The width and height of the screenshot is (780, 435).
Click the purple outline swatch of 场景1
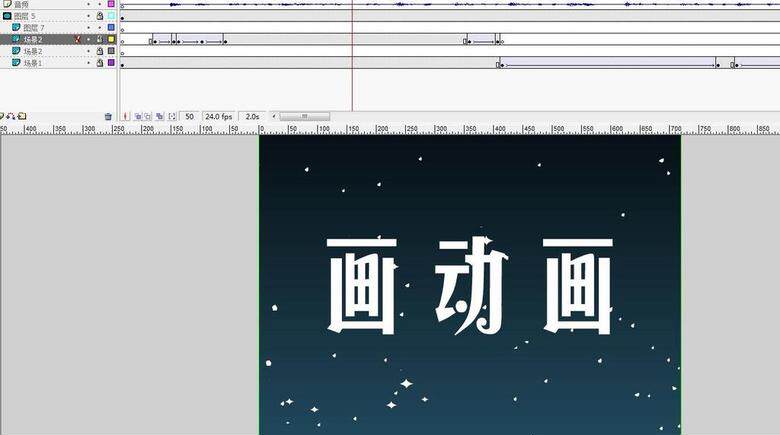pos(111,63)
